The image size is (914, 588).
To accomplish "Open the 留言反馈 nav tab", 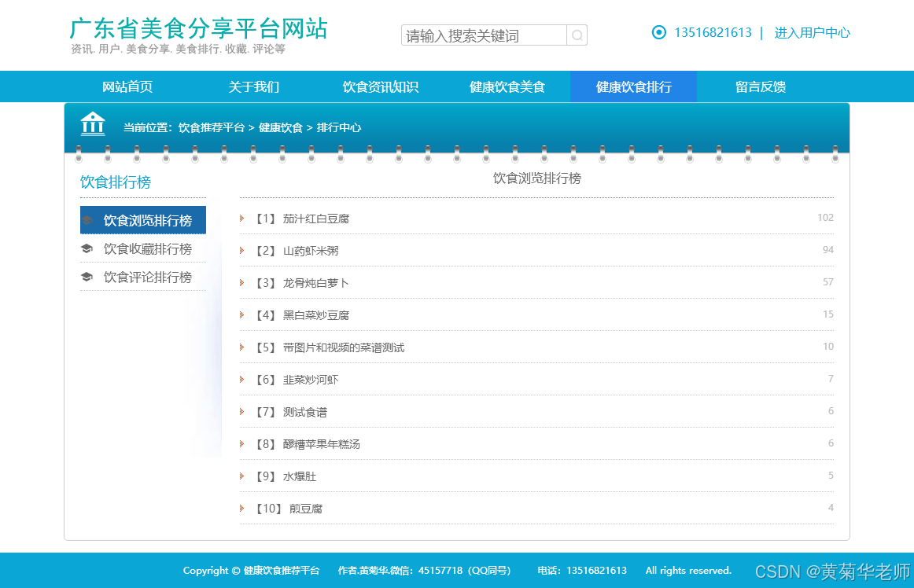I will click(x=760, y=86).
